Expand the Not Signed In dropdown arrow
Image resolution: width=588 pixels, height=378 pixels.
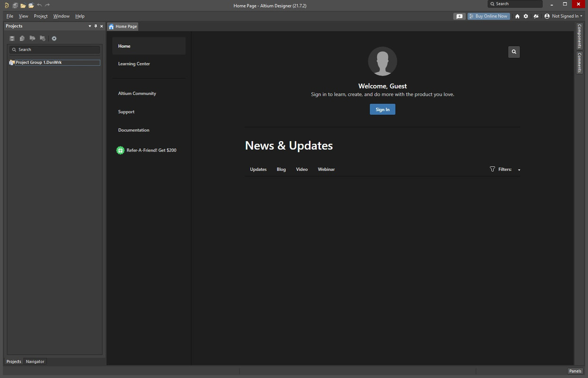(581, 16)
